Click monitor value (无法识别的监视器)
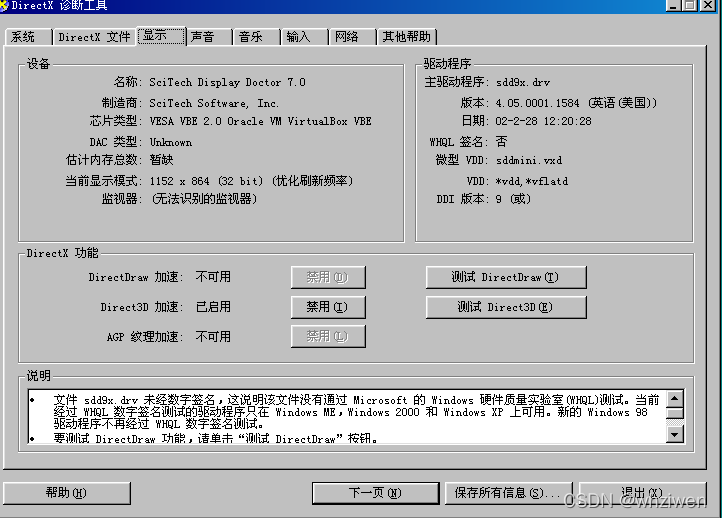Image resolution: width=722 pixels, height=518 pixels. pos(203,199)
